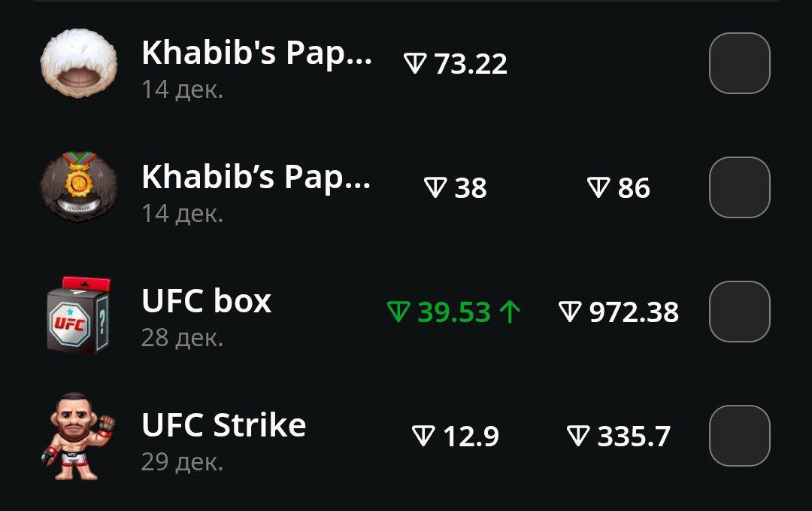Click the green TON symbol beside 39.53

coord(398,312)
